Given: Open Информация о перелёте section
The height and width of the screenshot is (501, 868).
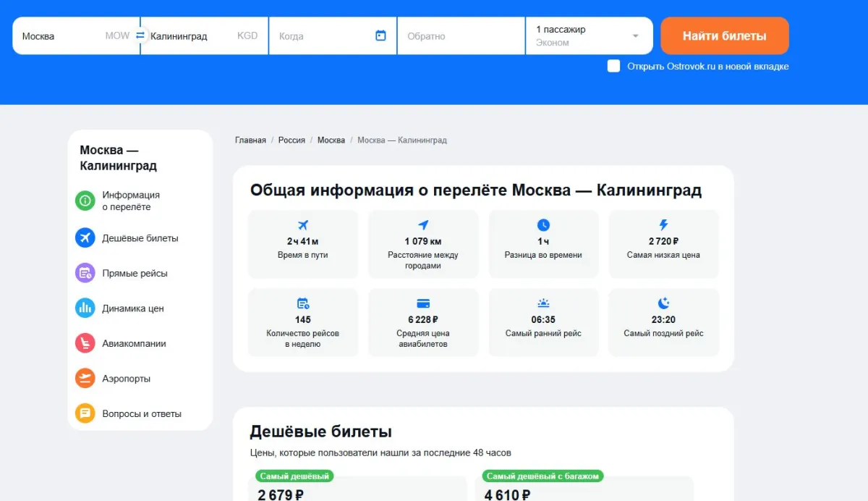Looking at the screenshot, I should click(x=131, y=201).
